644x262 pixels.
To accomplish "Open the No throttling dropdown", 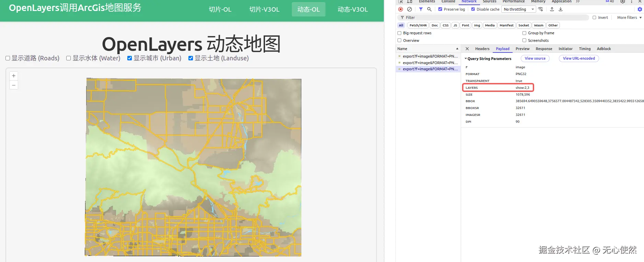I will point(519,9).
